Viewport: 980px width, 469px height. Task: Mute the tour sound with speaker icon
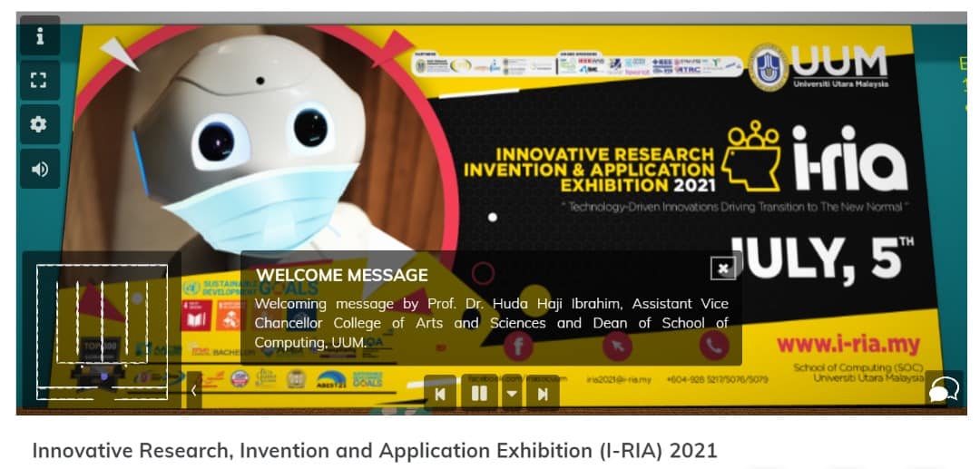(40, 169)
